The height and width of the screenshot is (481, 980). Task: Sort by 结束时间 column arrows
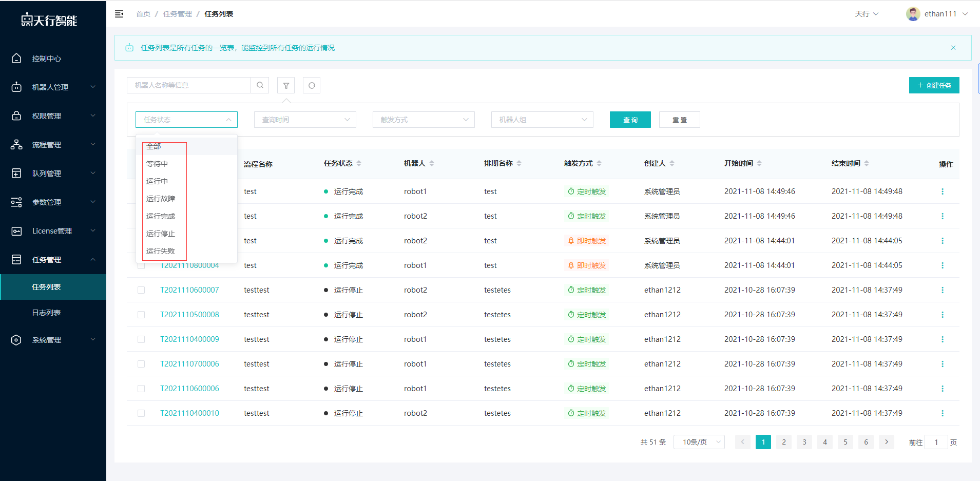click(x=867, y=163)
